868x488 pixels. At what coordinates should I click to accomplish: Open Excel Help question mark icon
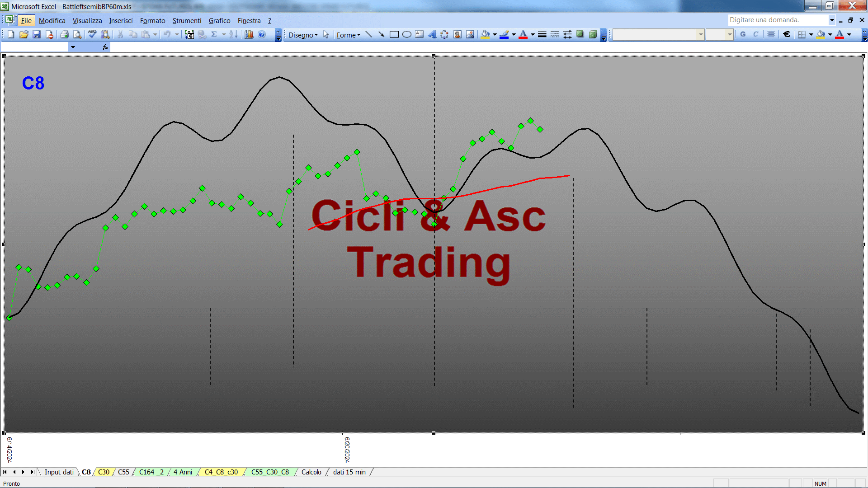[262, 34]
